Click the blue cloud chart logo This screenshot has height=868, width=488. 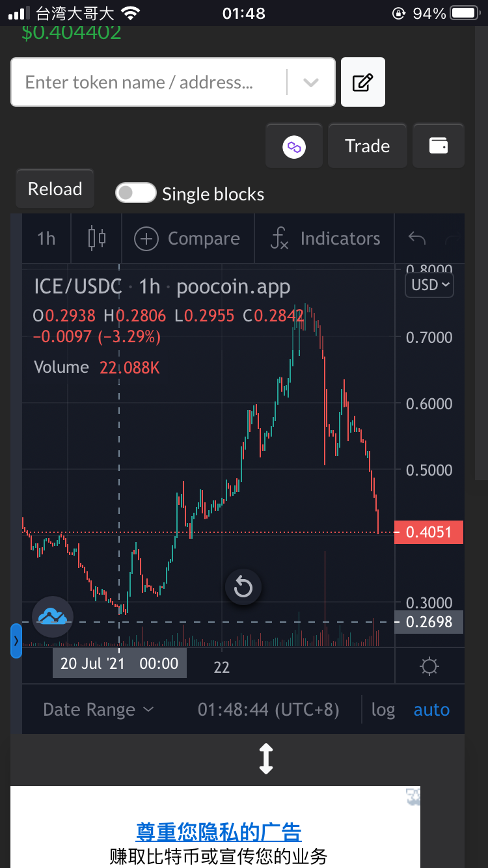click(53, 616)
